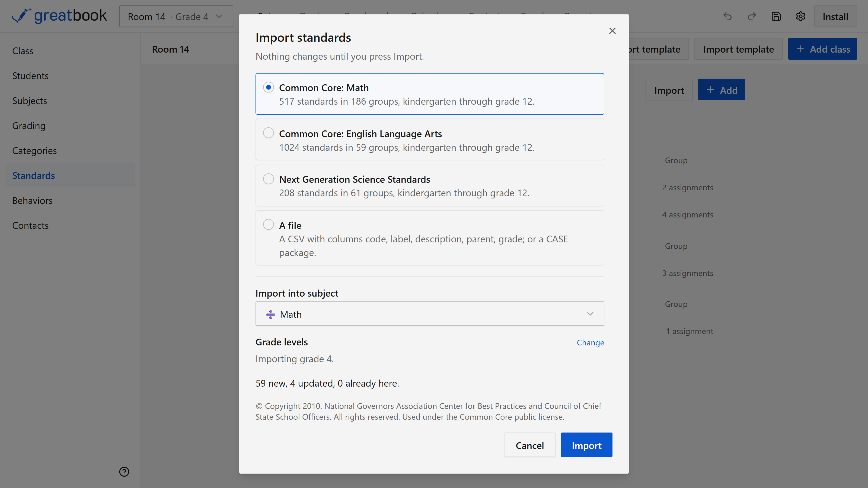Click the blue Add button
This screenshot has width=868, height=488.
click(722, 90)
